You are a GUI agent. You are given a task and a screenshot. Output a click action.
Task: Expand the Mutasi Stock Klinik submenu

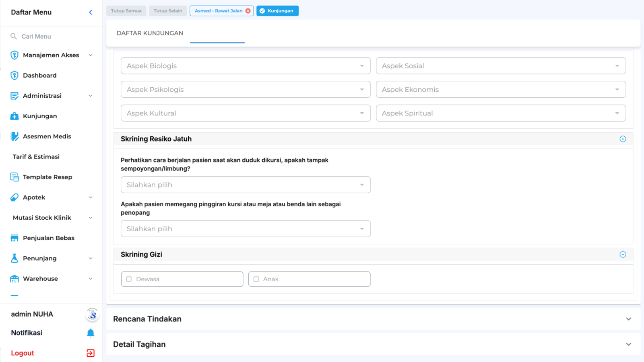click(91, 218)
